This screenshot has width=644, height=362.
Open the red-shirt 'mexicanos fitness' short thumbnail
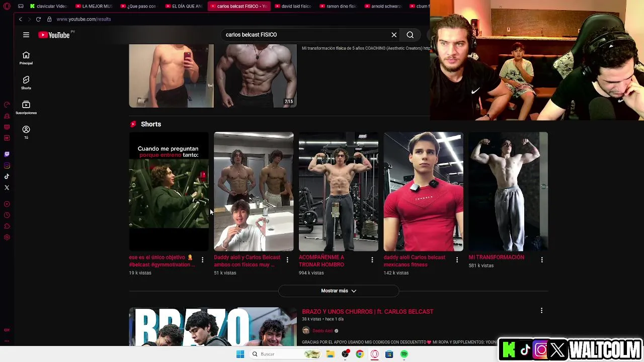pos(424,192)
